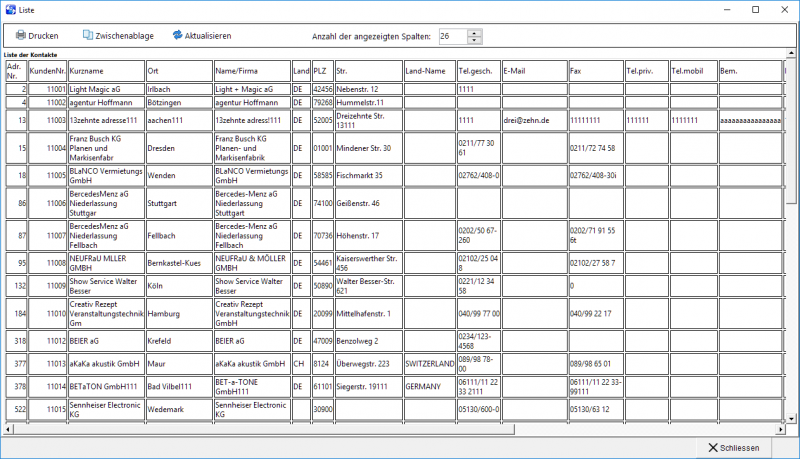Click the Fax column header
Image resolution: width=800 pixels, height=459 pixels.
pyautogui.click(x=596, y=71)
